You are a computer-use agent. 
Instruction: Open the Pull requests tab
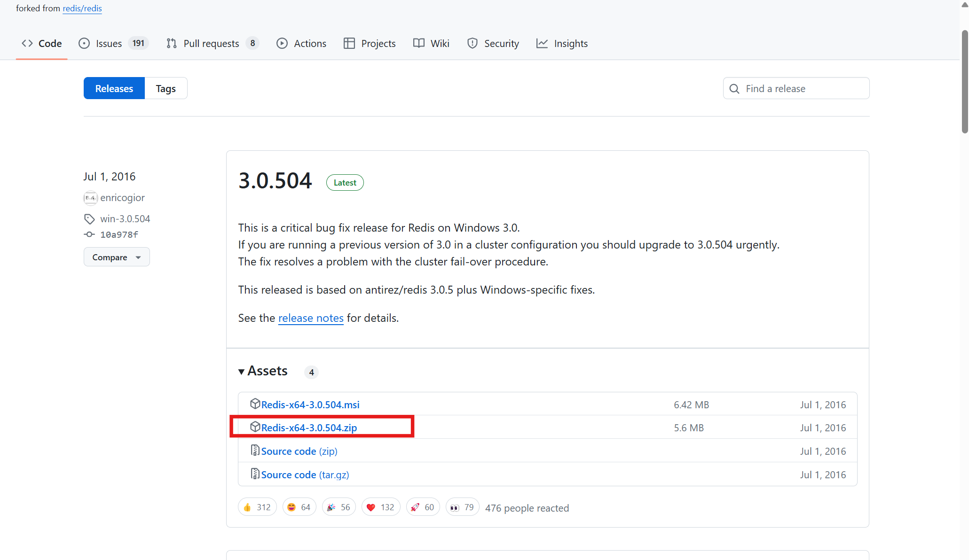tap(212, 43)
